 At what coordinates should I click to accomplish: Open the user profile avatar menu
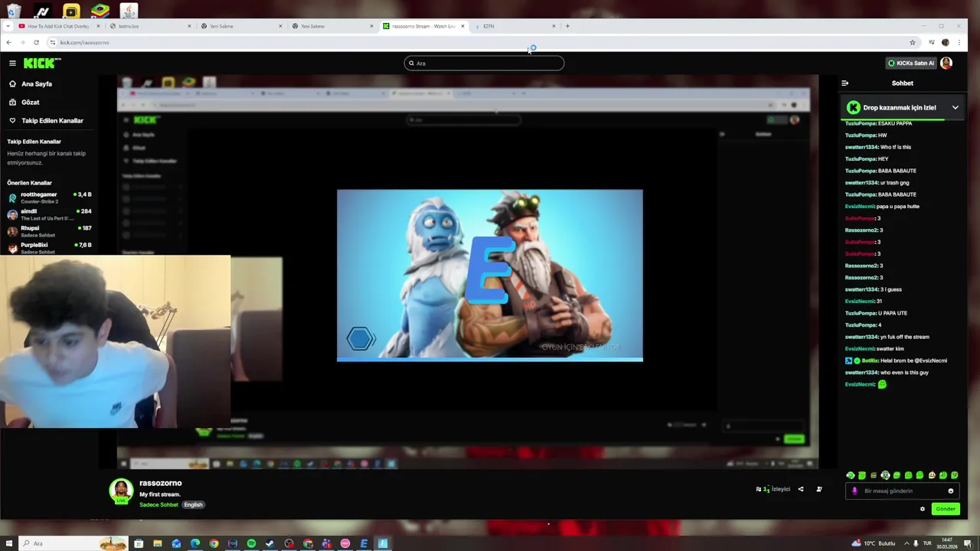click(946, 63)
